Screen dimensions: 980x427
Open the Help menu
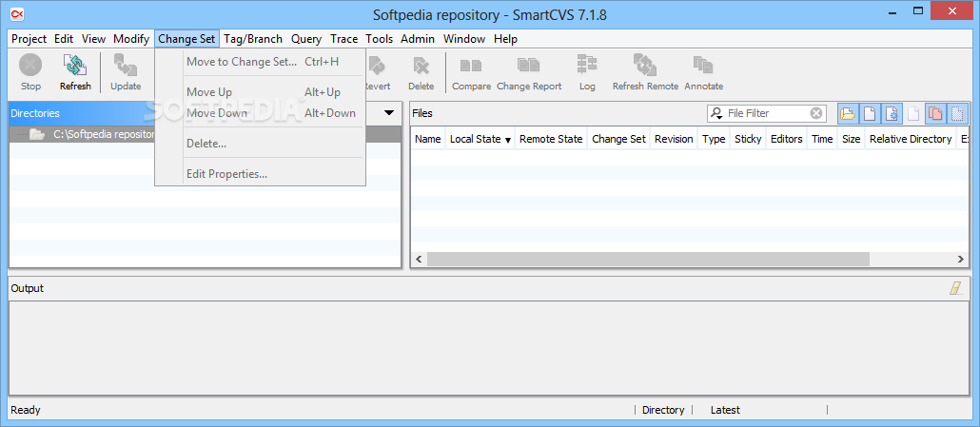point(505,39)
